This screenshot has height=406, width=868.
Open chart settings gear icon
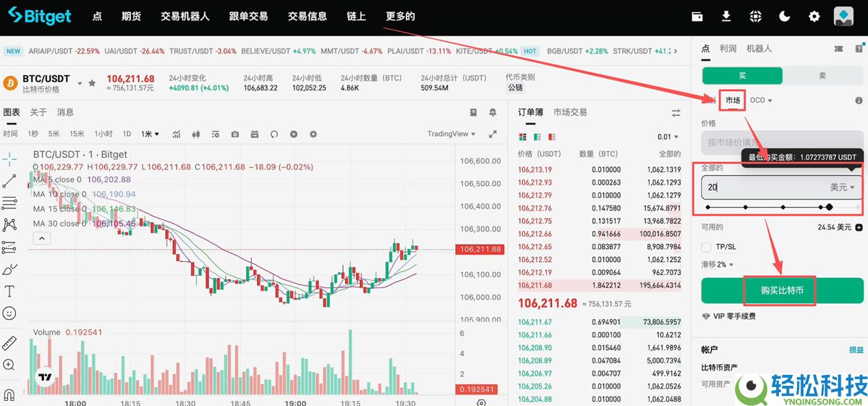[313, 134]
